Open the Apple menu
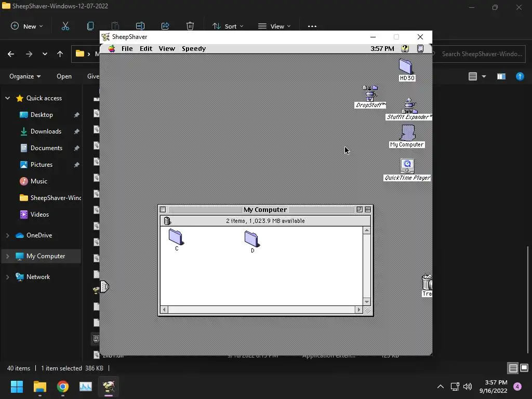This screenshot has width=532, height=399. 112,48
